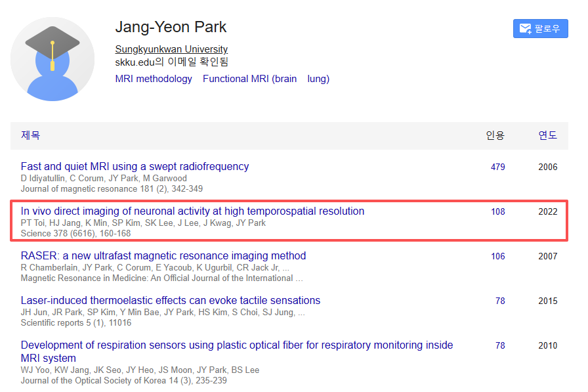Open the Sungkyunkwan University link
Image resolution: width=588 pixels, height=392 pixels.
[x=171, y=49]
